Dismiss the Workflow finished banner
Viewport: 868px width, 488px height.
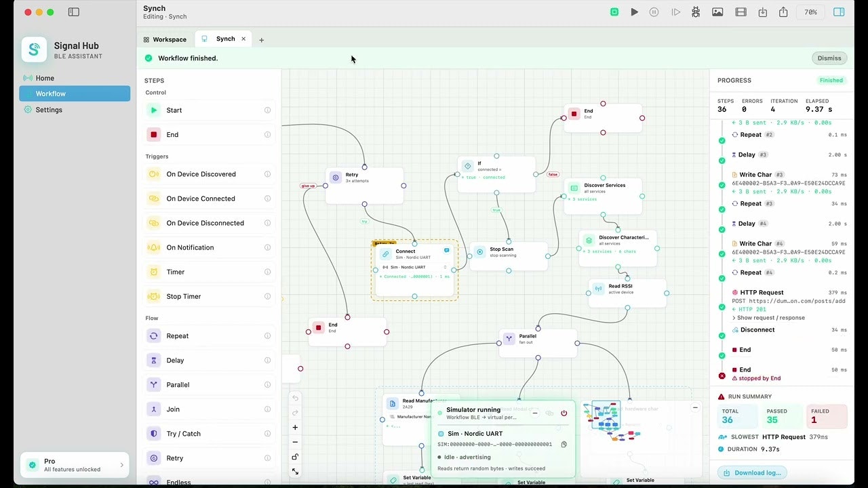tap(829, 58)
